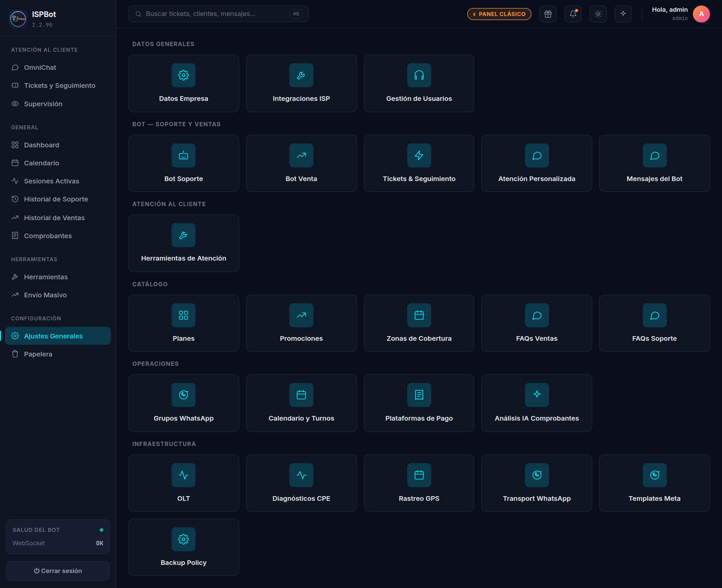Open Zonas de Cobertura calendar icon
Screen dimensions: 722x588
[x=419, y=315]
